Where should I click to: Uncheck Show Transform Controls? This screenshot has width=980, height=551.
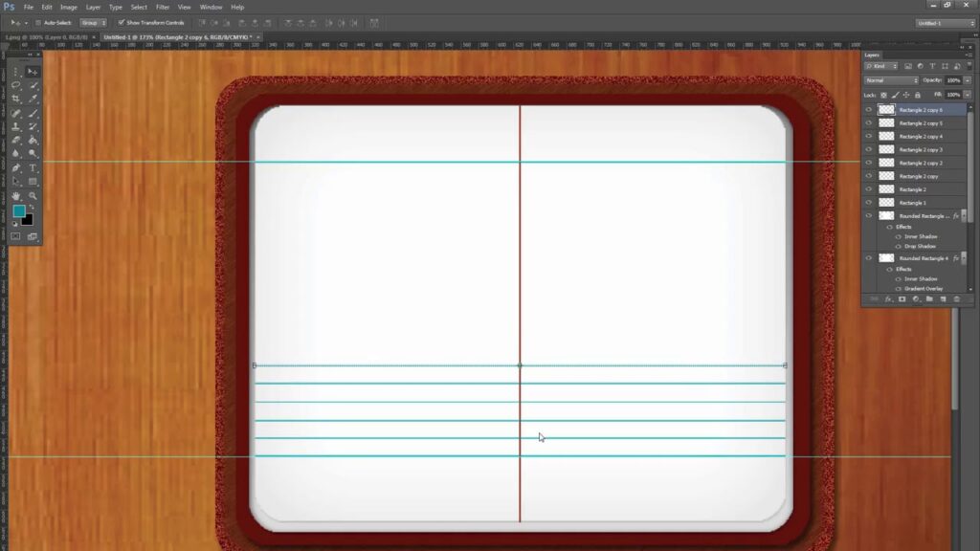pos(121,23)
